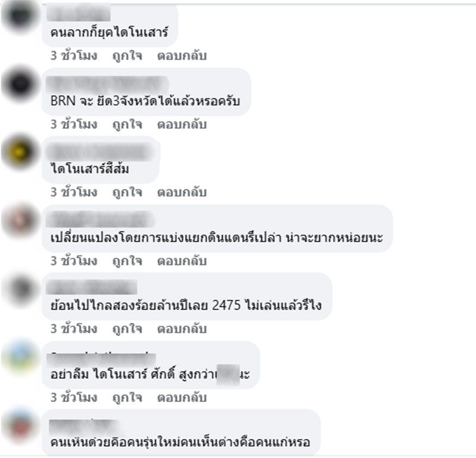Click ถูกใจ under the คนลากก็ยุคไดโนเสาร์ comment

(127, 55)
